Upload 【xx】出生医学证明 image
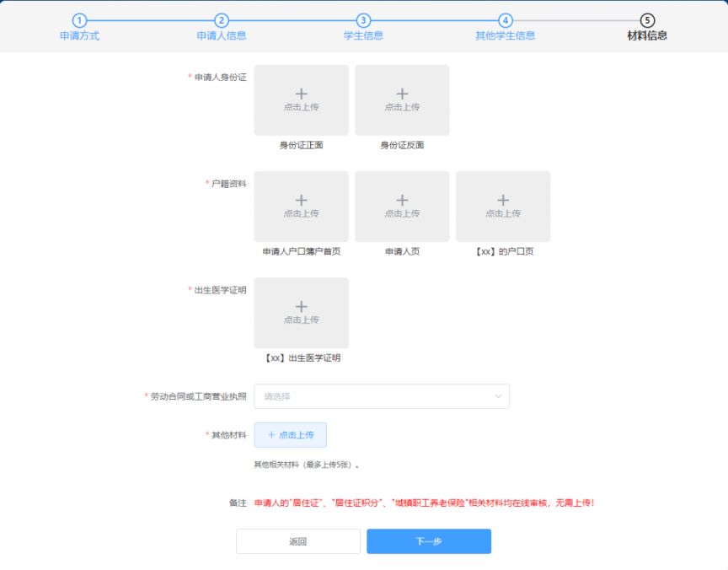The image size is (728, 570). click(x=302, y=313)
